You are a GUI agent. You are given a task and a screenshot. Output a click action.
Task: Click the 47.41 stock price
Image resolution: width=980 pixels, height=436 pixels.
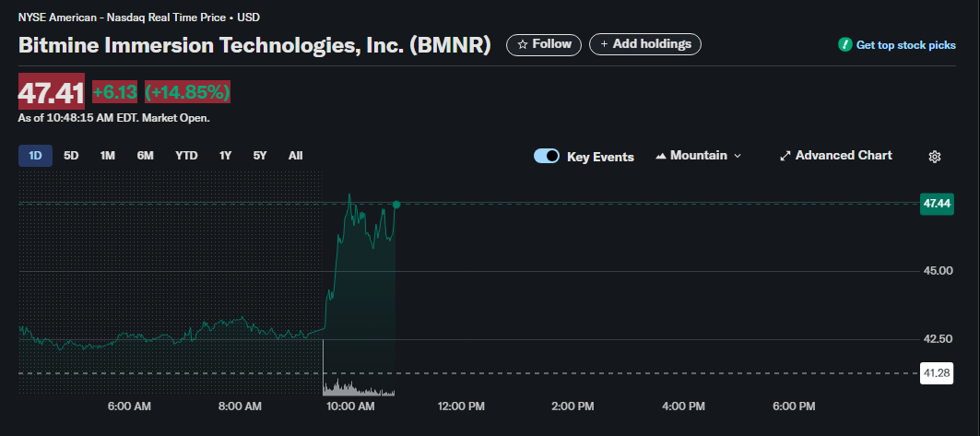52,92
